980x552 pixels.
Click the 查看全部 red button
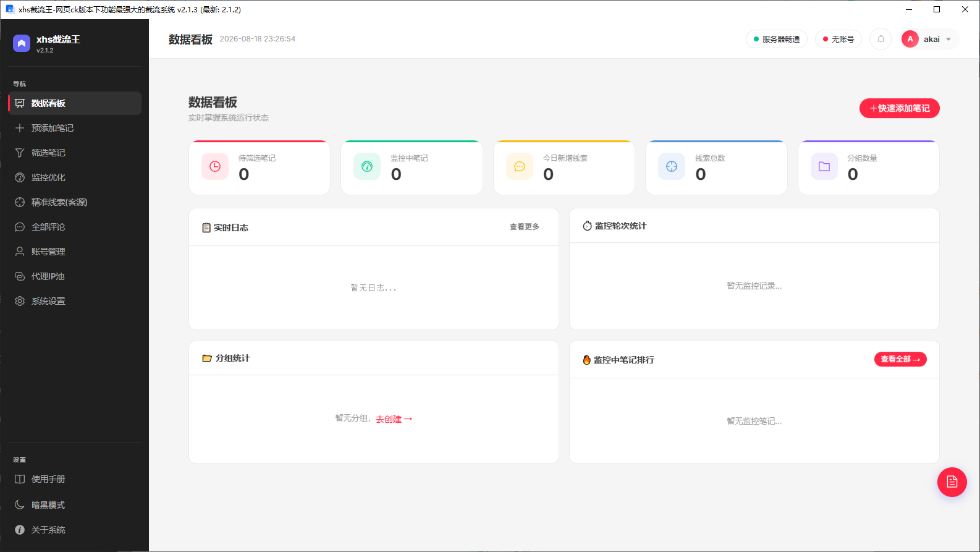click(x=900, y=359)
